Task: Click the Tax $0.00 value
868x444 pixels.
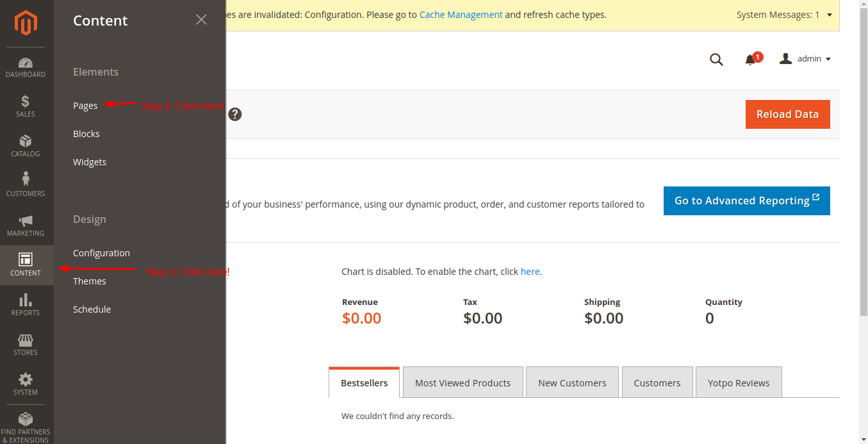Action: coord(482,318)
